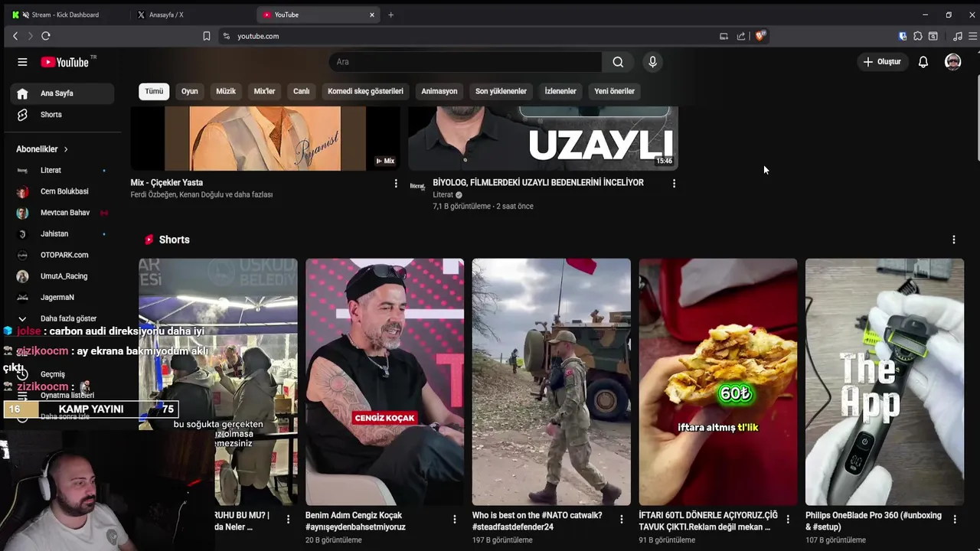Open Cem Bolukbasi subscription channel
The width and height of the screenshot is (980, 551).
(63, 191)
